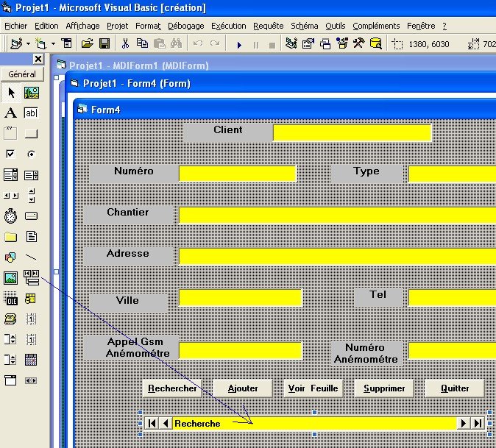Select the Pointer tool in toolbox
Screen dimensions: 496x448
point(11,93)
